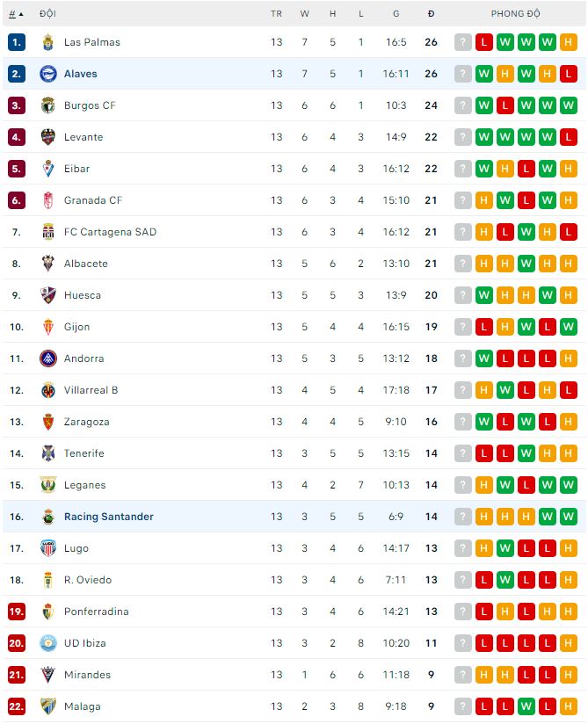The height and width of the screenshot is (724, 588).
Task: Sort table by rank number column
Action: point(15,14)
